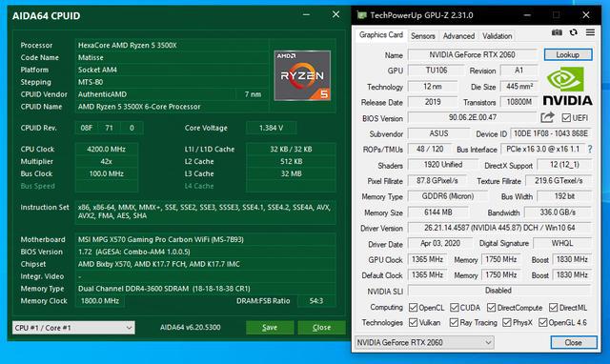Click the Pixel Fillrate 87.8 GPixel/s field
Image resolution: width=610 pixels, height=364 pixels.
pos(437,181)
